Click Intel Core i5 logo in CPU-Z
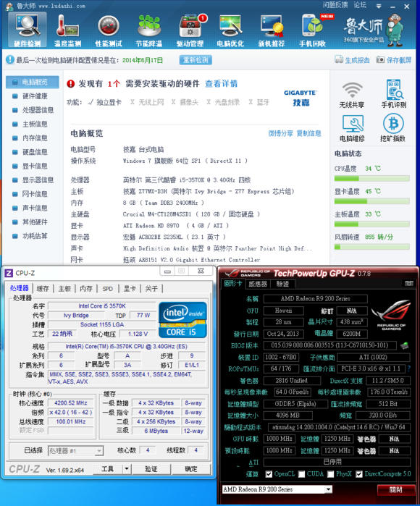Viewport: 420px width, 506px height. coord(182,320)
